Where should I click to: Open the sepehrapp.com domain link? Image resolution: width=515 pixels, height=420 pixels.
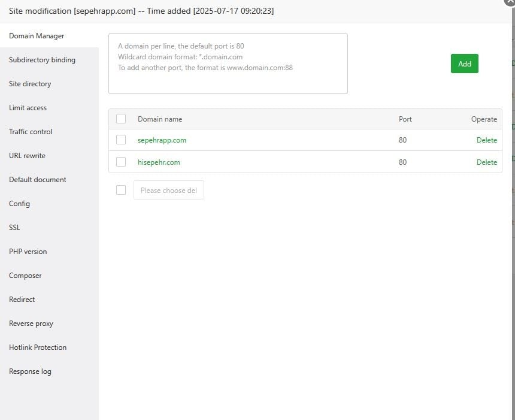point(162,140)
